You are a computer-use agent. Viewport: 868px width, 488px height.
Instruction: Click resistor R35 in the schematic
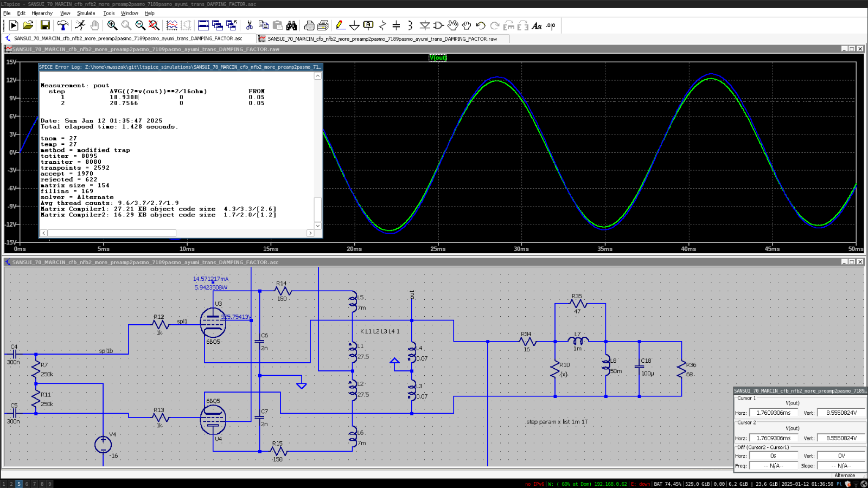[x=577, y=304]
